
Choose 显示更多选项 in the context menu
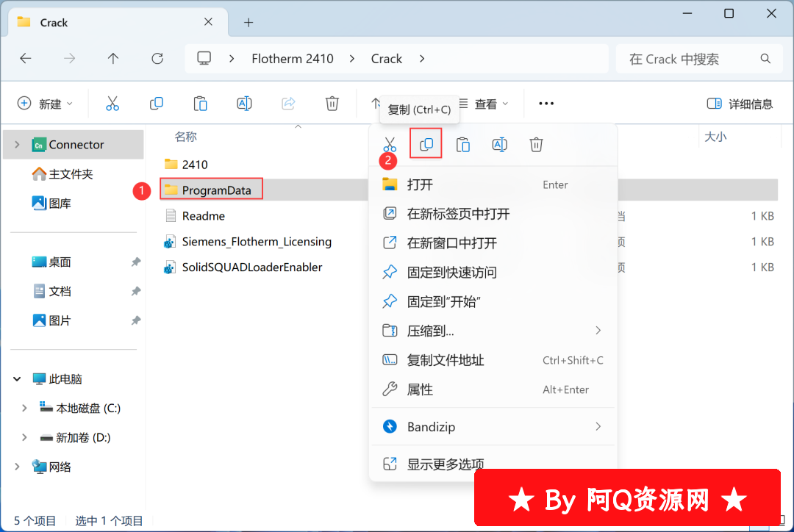point(493,464)
